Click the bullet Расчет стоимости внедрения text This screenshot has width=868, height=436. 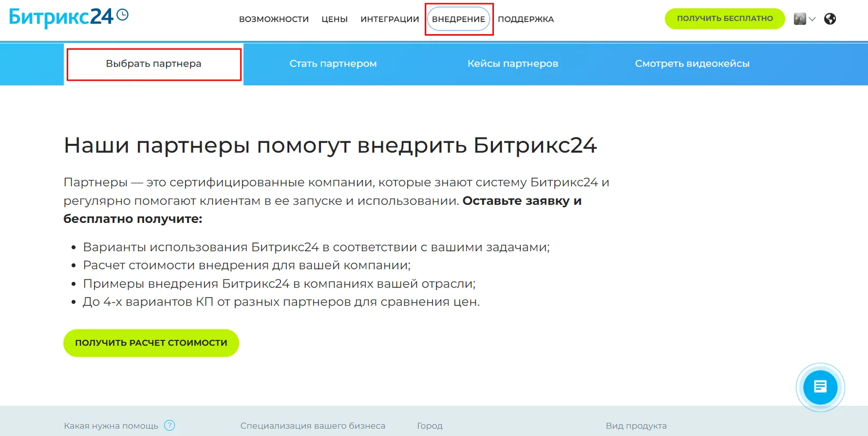click(x=247, y=265)
